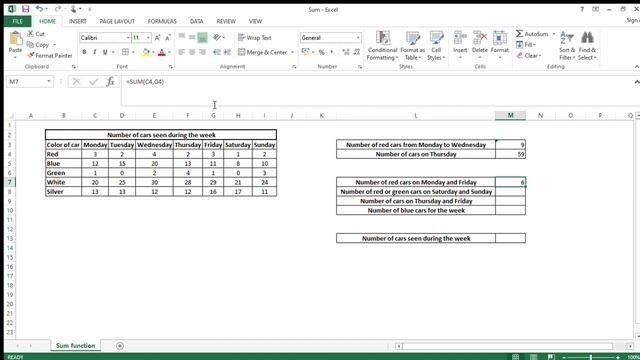
Task: Click the Wrap Text button
Action: (255, 38)
